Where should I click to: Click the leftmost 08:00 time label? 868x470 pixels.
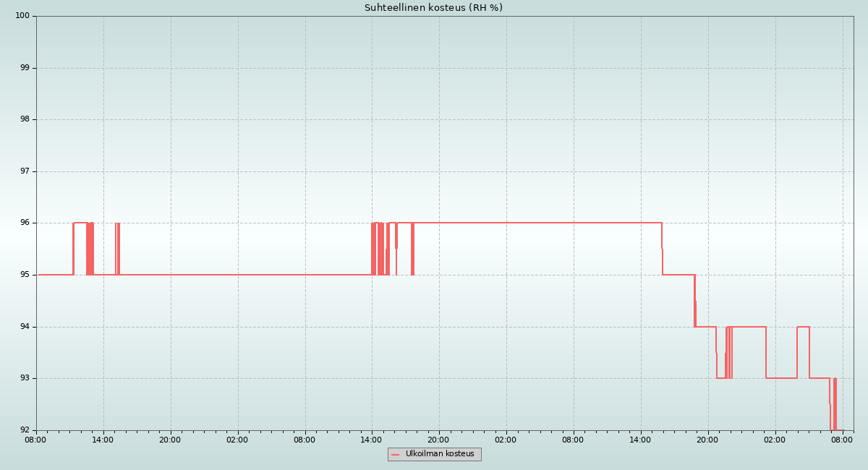click(x=35, y=440)
